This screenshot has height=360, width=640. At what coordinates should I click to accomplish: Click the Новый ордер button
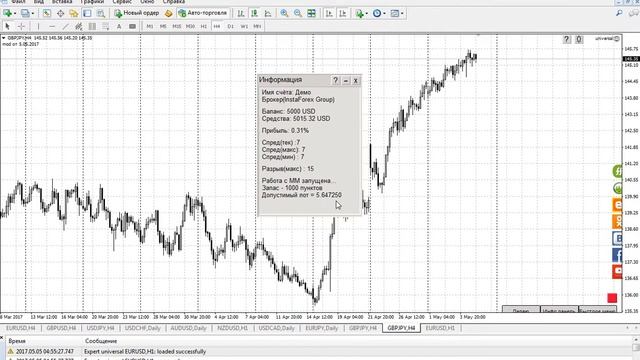137,13
